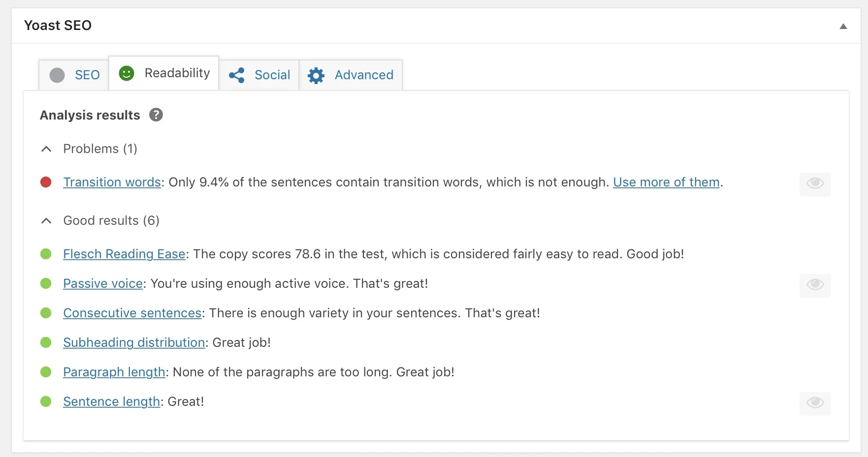Collapse the Yoast SEO metabox with triangle
868x457 pixels.
tap(843, 26)
